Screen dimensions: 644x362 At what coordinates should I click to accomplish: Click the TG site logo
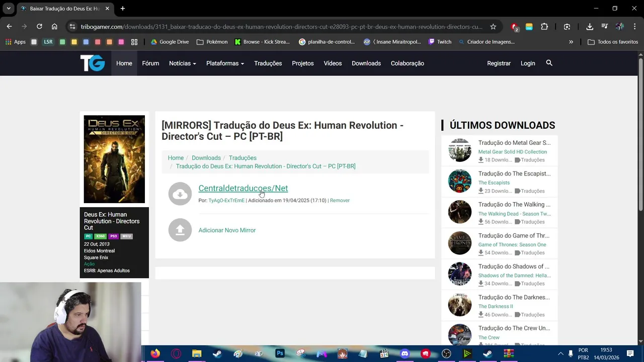pos(93,63)
